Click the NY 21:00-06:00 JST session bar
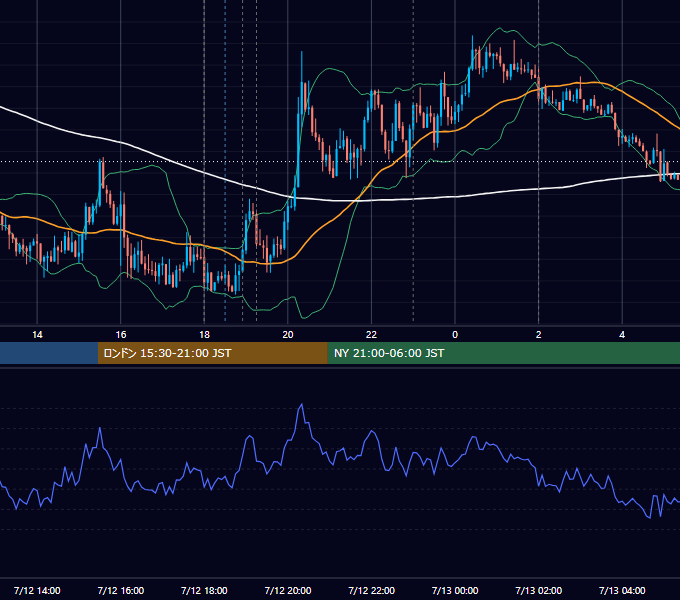Screen dimensions: 680x600 (x=503, y=353)
